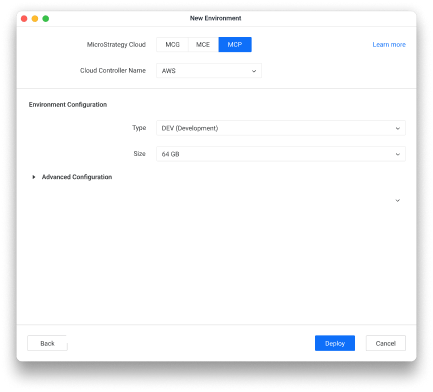
Task: Click the Deploy button
Action: click(335, 343)
